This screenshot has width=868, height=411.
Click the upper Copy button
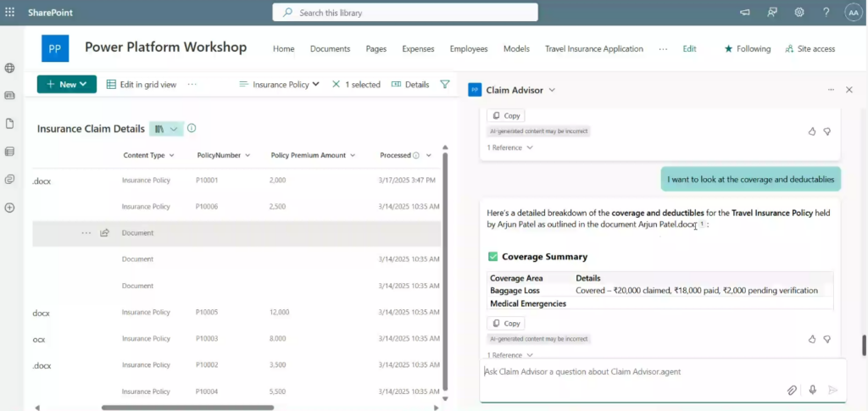(506, 115)
